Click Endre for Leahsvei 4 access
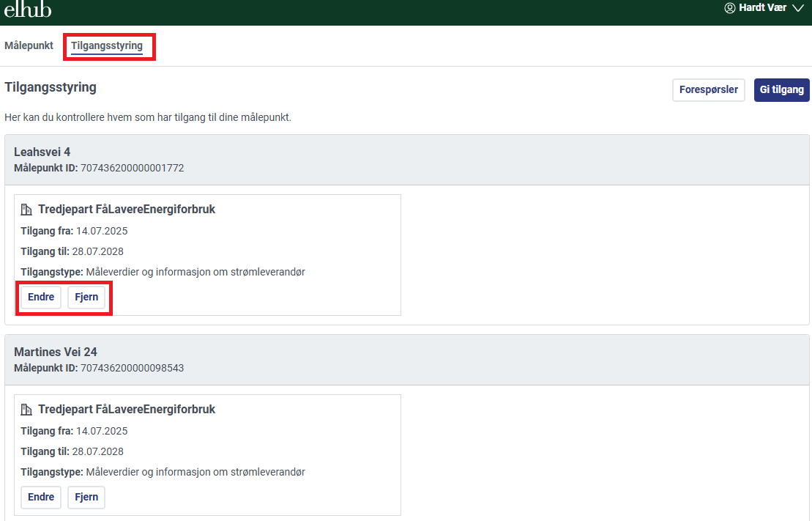The width and height of the screenshot is (812, 521). [x=41, y=297]
